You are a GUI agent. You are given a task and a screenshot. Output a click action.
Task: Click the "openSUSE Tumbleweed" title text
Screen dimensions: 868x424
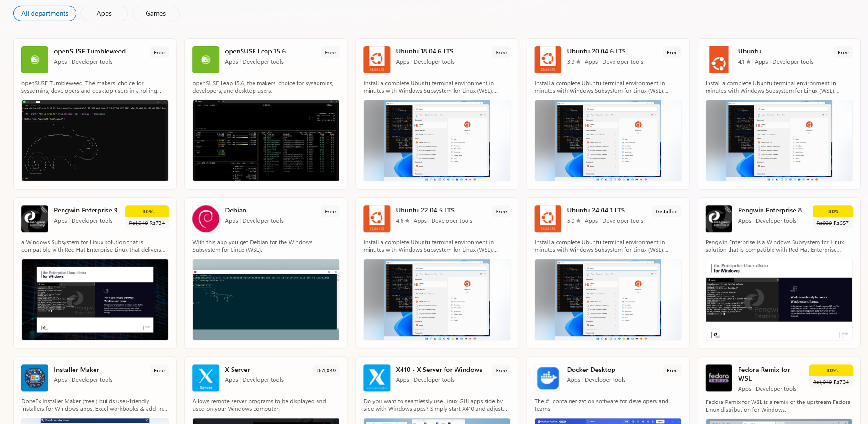click(90, 52)
